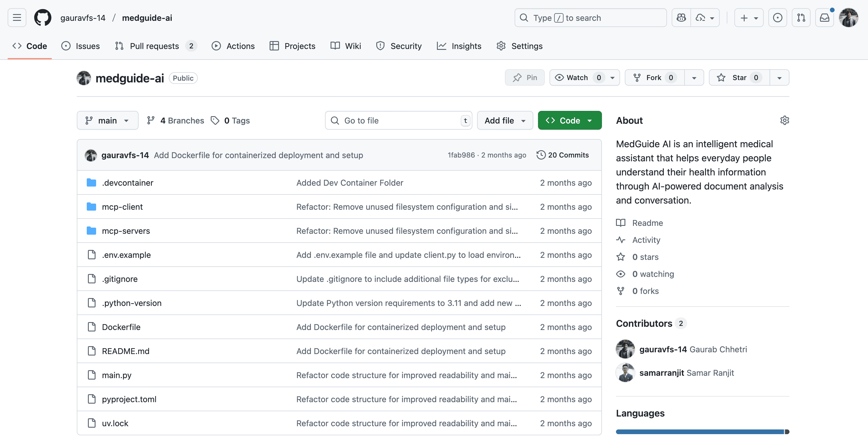Viewport: 868px width, 440px height.
Task: Click the Readme book icon in About
Action: (x=621, y=223)
